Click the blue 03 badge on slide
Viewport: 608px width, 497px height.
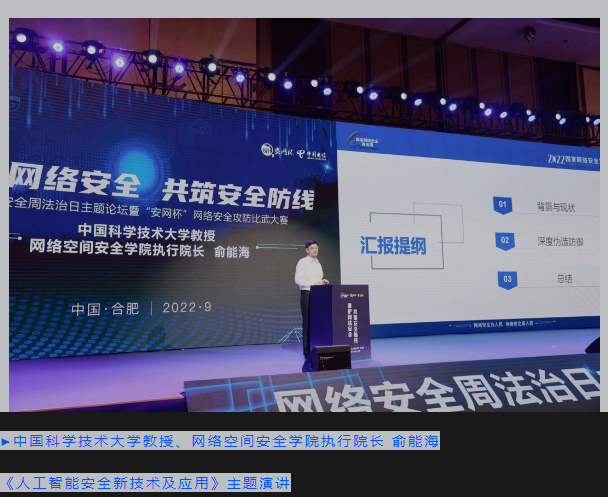click(x=508, y=279)
